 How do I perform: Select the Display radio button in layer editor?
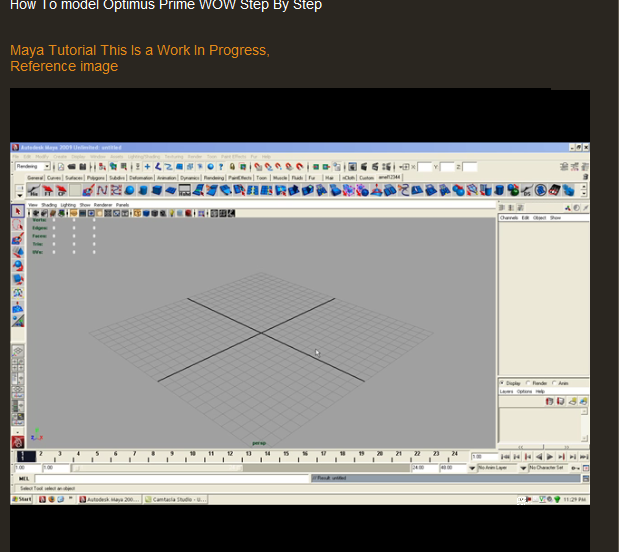pyautogui.click(x=502, y=383)
